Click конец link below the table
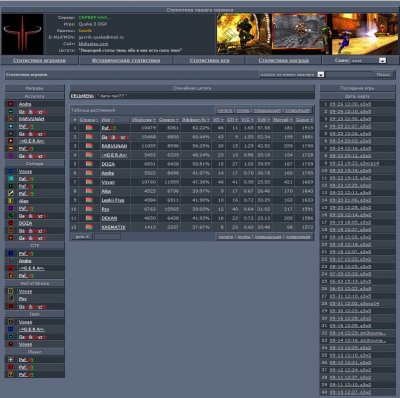 (244, 237)
